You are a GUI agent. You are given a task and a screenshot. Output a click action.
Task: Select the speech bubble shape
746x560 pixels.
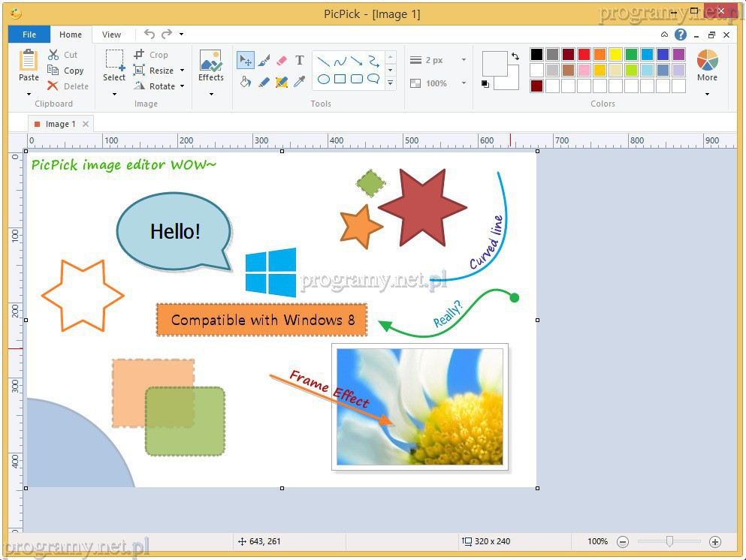point(373,79)
